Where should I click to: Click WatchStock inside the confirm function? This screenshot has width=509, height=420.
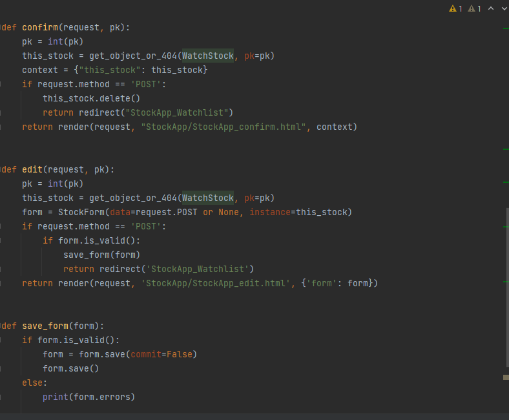click(x=208, y=56)
